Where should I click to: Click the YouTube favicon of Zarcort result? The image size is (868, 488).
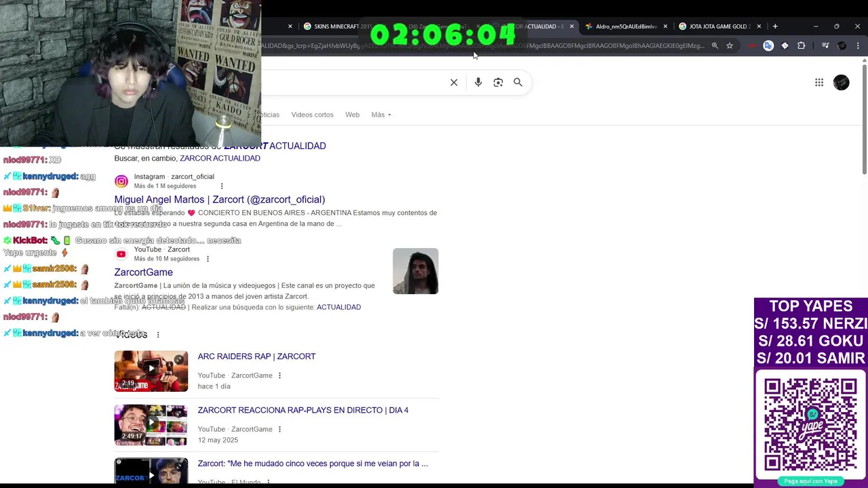[121, 254]
